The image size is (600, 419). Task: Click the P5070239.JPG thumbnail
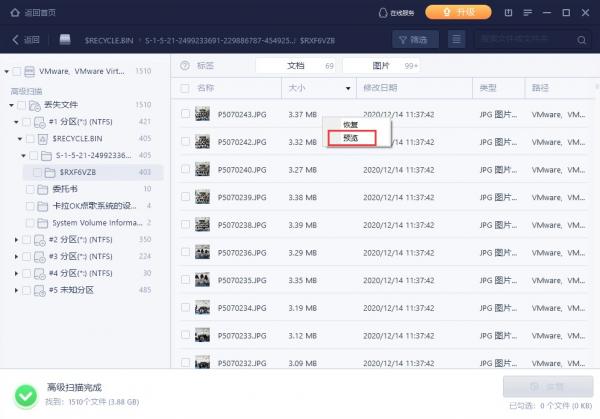pos(202,197)
